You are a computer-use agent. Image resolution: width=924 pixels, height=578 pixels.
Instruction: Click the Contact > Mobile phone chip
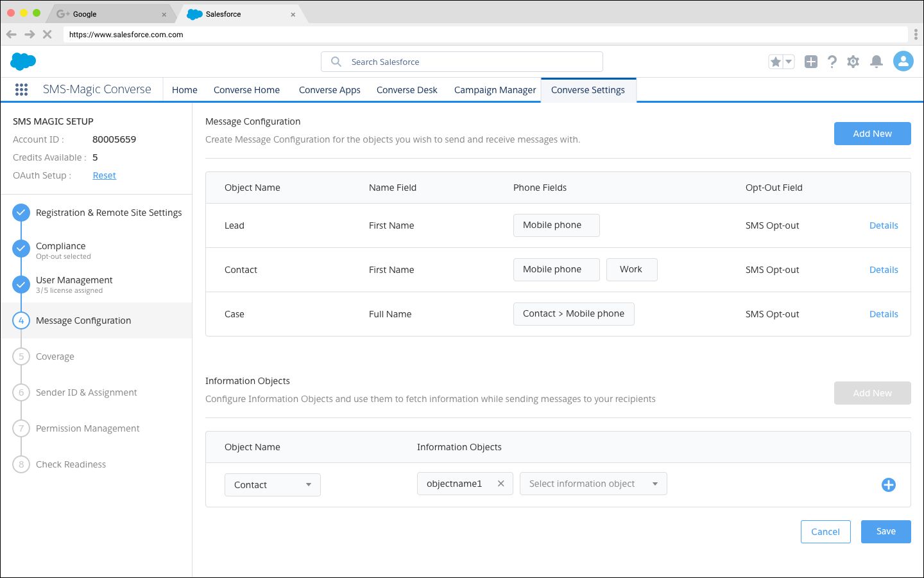[574, 314]
